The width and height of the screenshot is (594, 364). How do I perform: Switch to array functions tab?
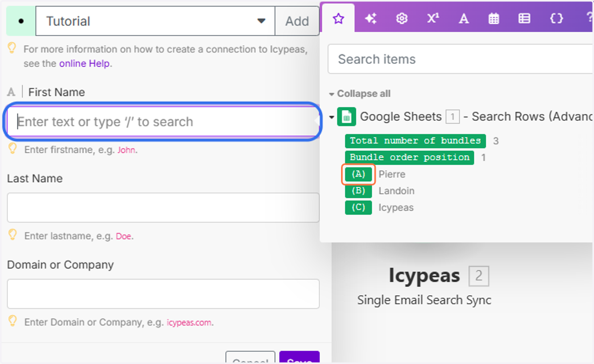(524, 19)
